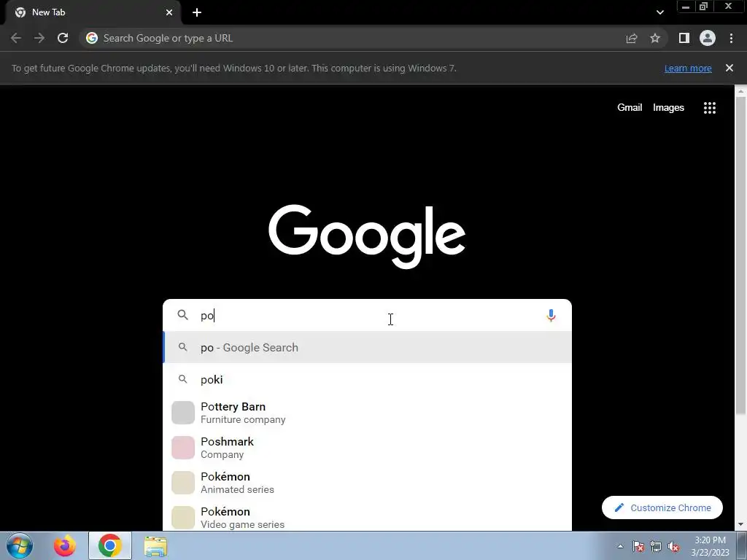Click the magnifier icon in search box
747x560 pixels.
tap(183, 315)
